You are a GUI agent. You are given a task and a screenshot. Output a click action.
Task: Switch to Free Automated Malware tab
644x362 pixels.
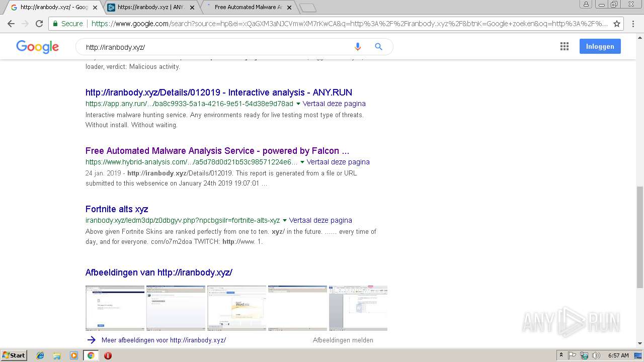click(x=248, y=8)
